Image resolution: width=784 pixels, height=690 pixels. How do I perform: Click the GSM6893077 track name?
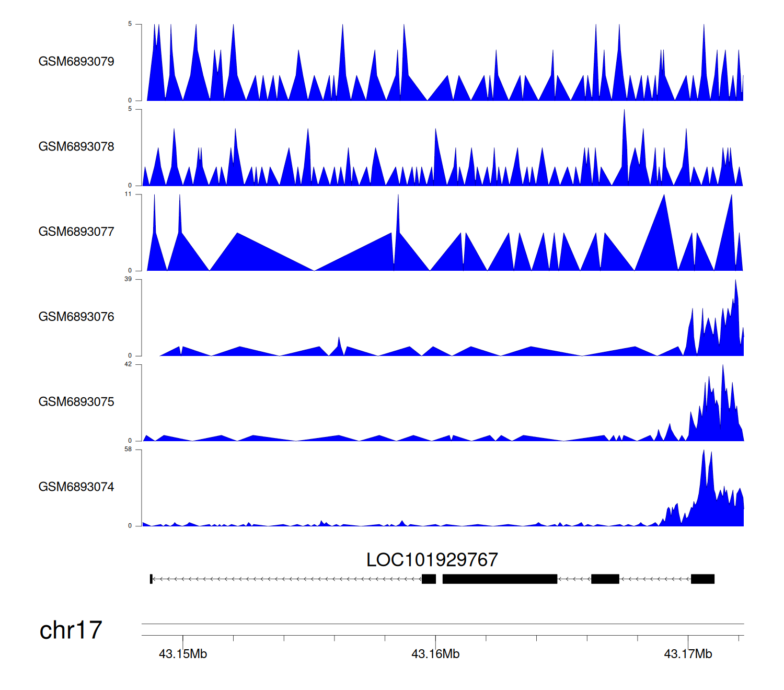pyautogui.click(x=76, y=232)
